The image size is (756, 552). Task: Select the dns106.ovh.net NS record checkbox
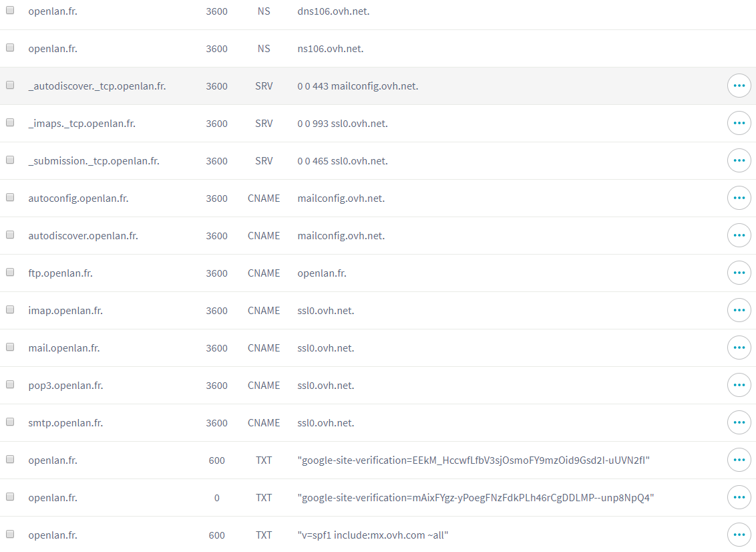tap(10, 11)
